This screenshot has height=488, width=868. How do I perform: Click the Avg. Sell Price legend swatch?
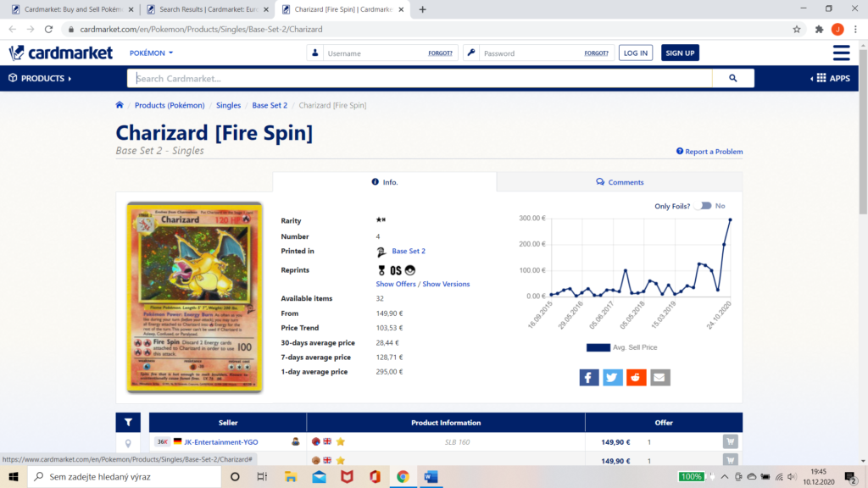(x=598, y=347)
